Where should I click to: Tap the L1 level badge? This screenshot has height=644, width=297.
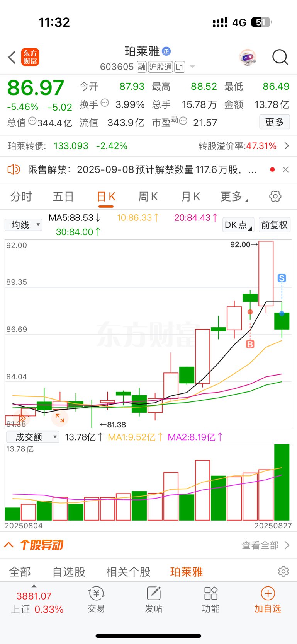click(x=180, y=67)
